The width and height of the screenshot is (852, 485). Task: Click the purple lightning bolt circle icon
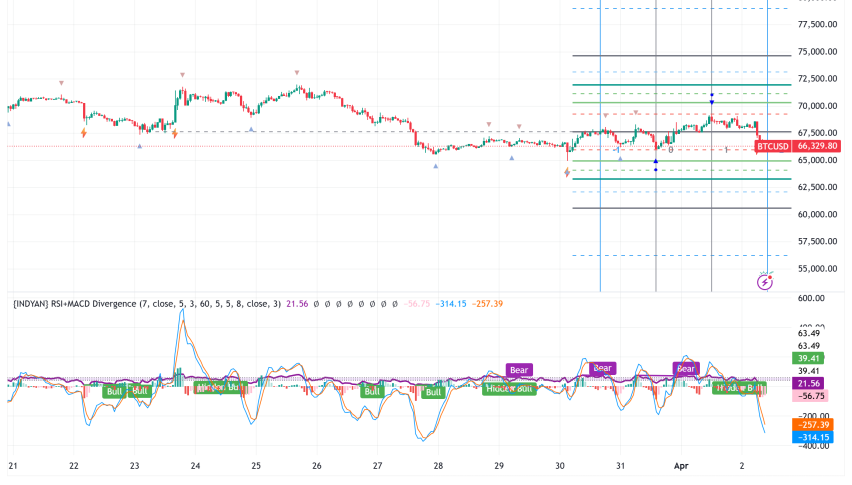click(765, 282)
